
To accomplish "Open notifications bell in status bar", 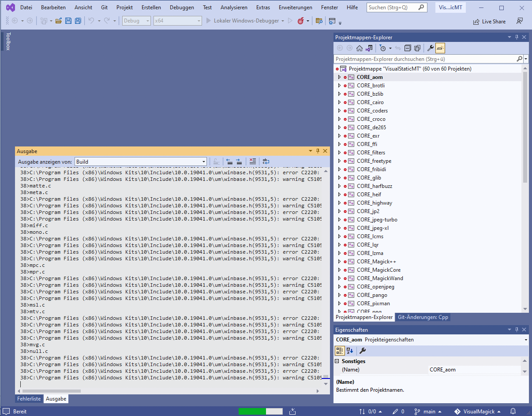I will point(513,411).
